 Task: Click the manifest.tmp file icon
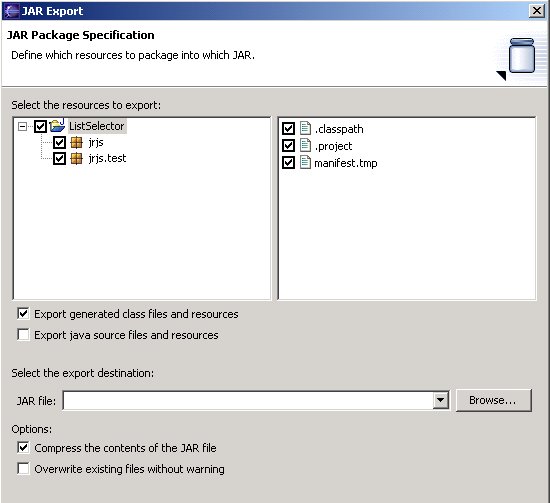(305, 162)
